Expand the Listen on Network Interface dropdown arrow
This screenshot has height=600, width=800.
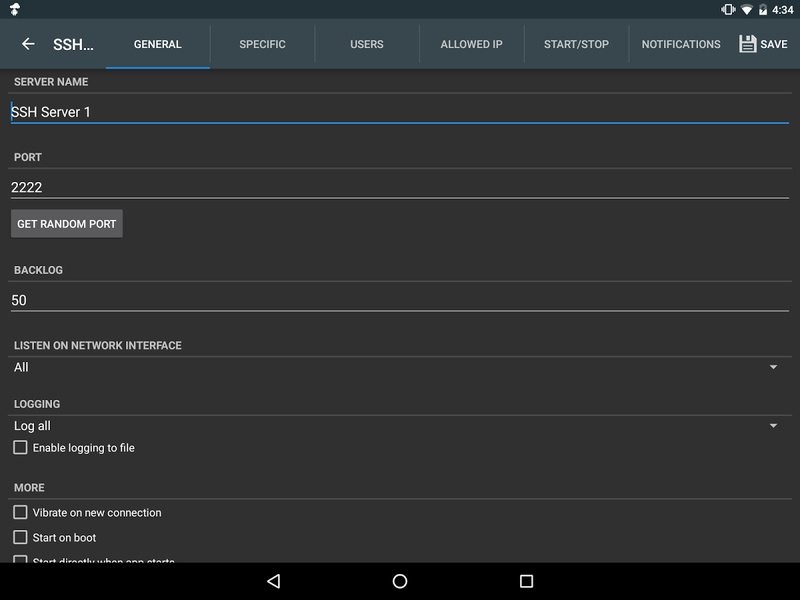773,367
